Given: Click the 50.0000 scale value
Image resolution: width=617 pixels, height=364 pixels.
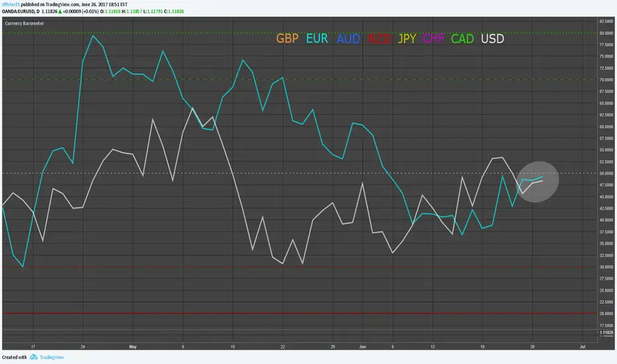Looking at the screenshot, I should (606, 173).
